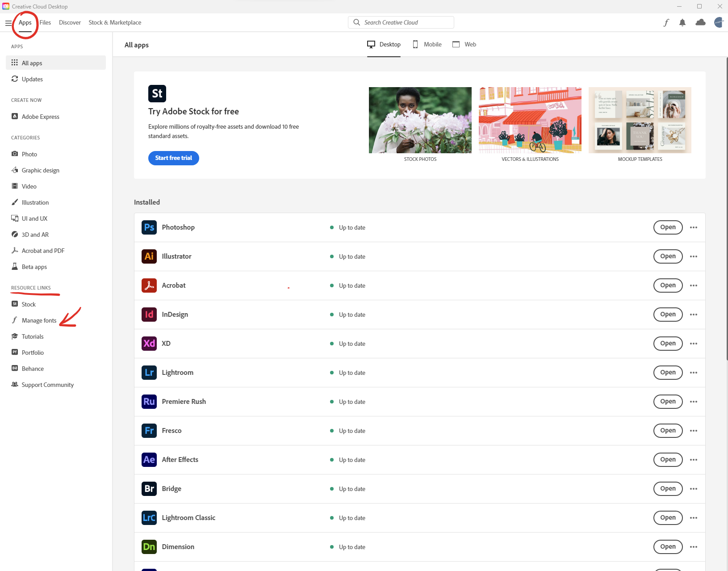Select the Web apps tab
Viewport: 728px width, 571px height.
(x=464, y=44)
